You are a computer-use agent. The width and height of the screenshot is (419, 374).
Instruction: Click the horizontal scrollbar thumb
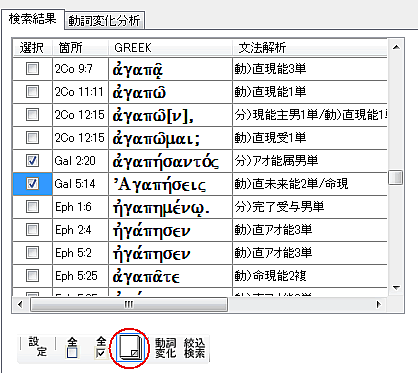129,304
